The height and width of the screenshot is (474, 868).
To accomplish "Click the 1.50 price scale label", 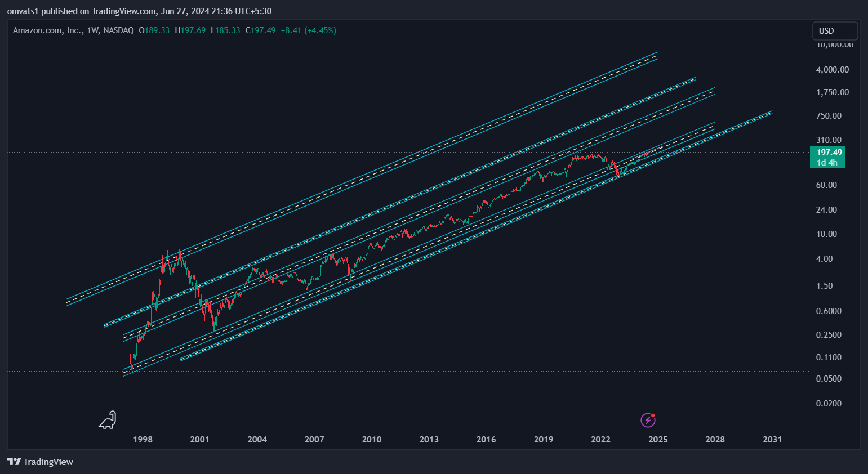I will [x=825, y=286].
